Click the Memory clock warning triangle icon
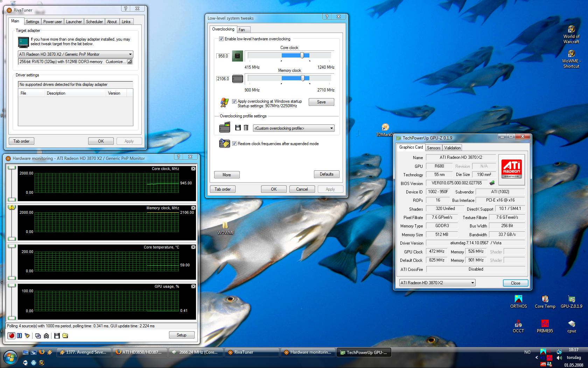 click(12, 207)
